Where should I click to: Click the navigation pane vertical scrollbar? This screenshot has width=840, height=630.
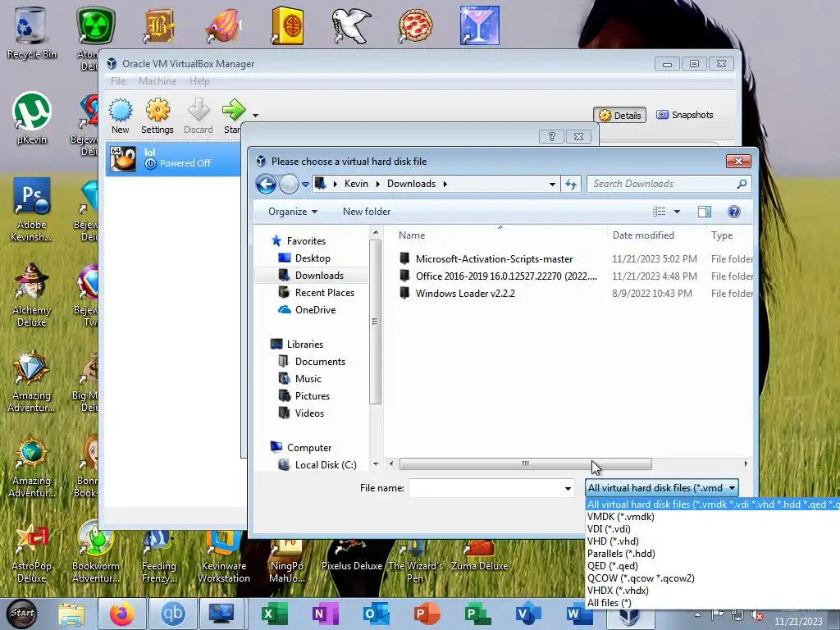[375, 322]
